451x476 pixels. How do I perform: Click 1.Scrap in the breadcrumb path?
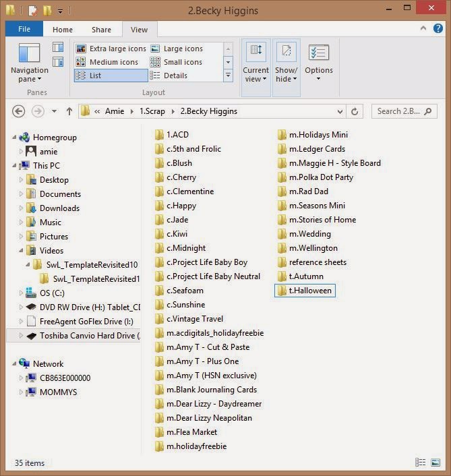coord(152,111)
